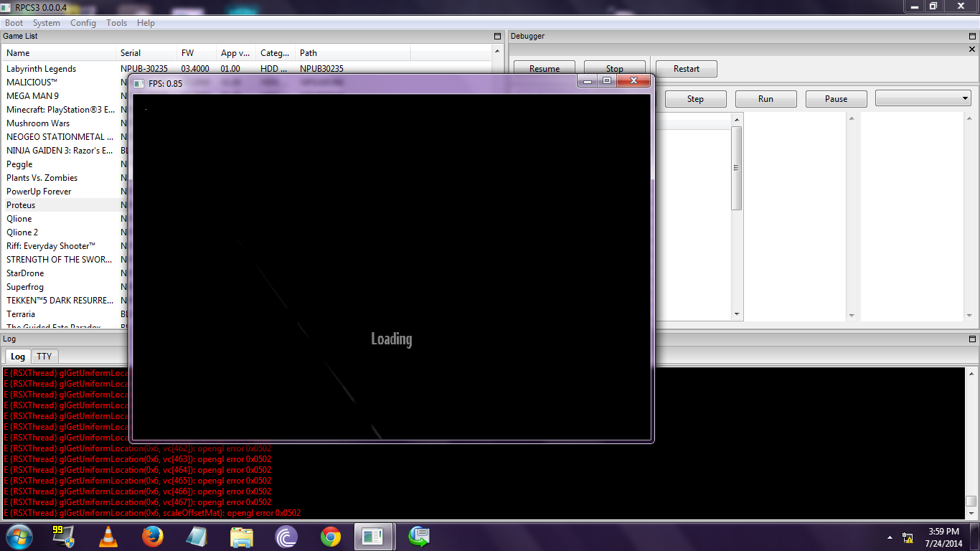Screen dimensions: 980x551
Task: Open Windows Explorer folder icon in taskbar
Action: tap(242, 537)
